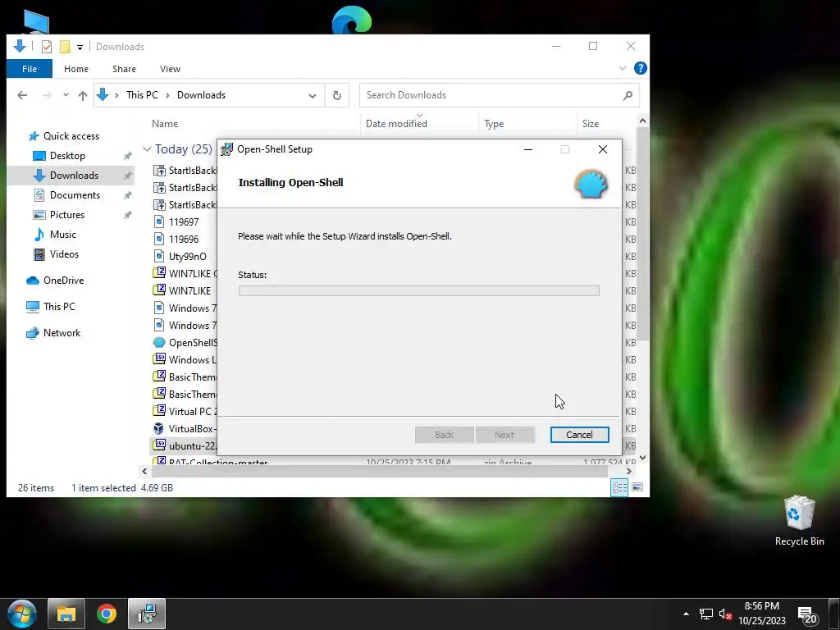840x630 pixels.
Task: Open the Start menu orb
Action: click(x=22, y=614)
